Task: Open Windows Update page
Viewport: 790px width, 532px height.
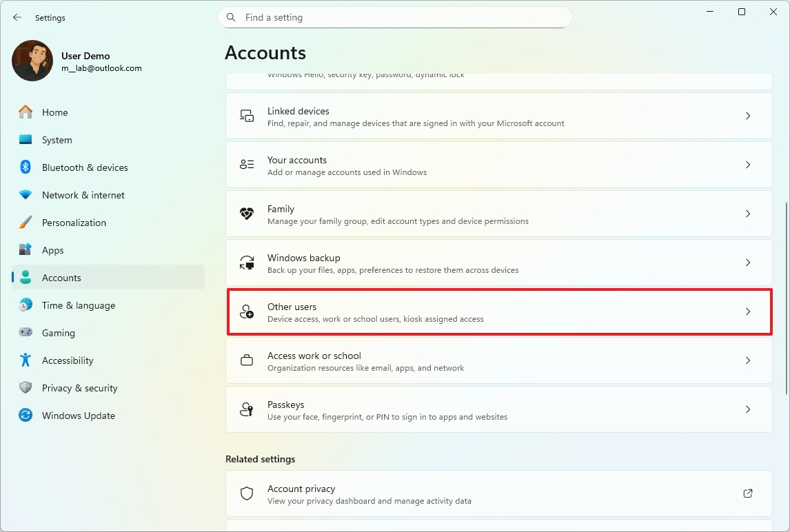Action: [x=108, y=415]
